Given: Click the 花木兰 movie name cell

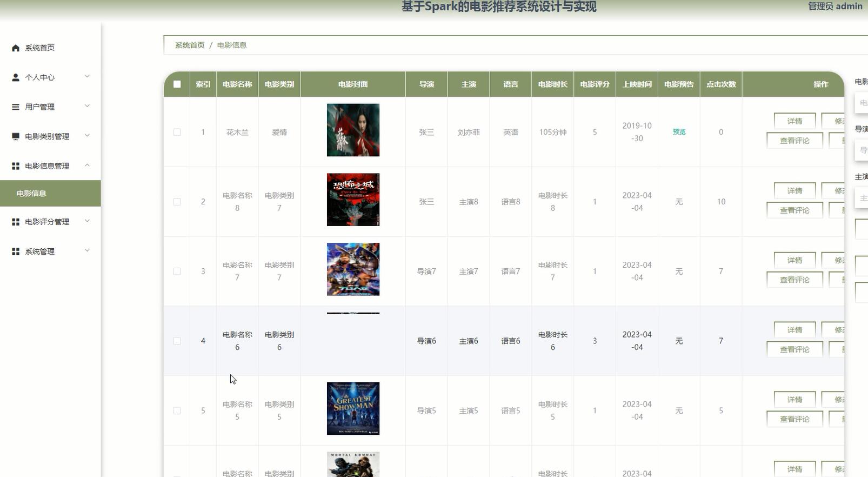Looking at the screenshot, I should pos(237,132).
